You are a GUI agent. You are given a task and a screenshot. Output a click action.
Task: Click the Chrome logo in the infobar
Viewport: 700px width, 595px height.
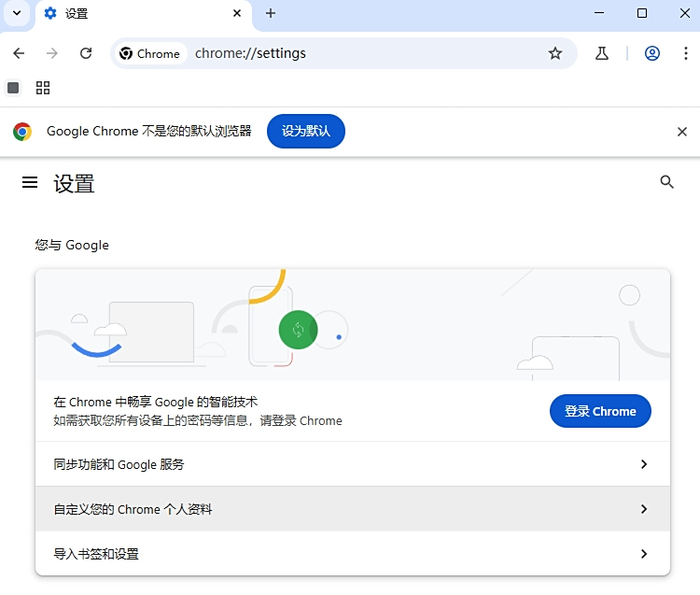pyautogui.click(x=22, y=132)
